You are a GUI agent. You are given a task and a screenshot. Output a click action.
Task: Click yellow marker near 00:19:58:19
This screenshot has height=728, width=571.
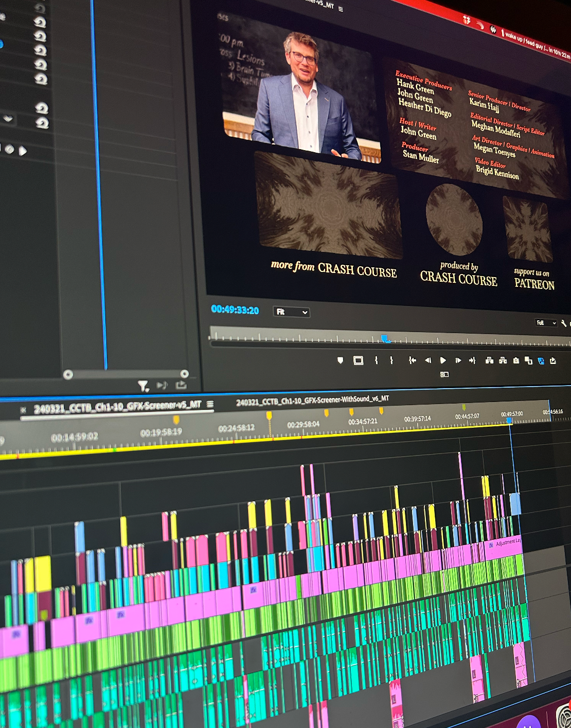176,420
